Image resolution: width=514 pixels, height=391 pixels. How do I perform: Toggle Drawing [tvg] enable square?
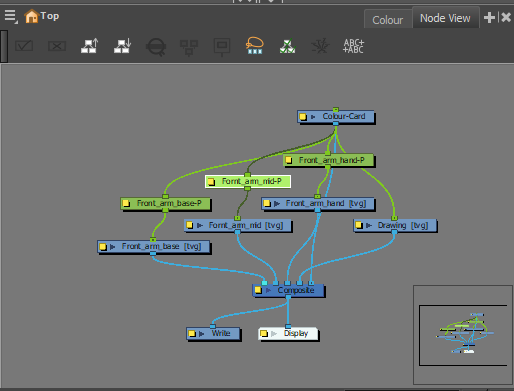(359, 225)
